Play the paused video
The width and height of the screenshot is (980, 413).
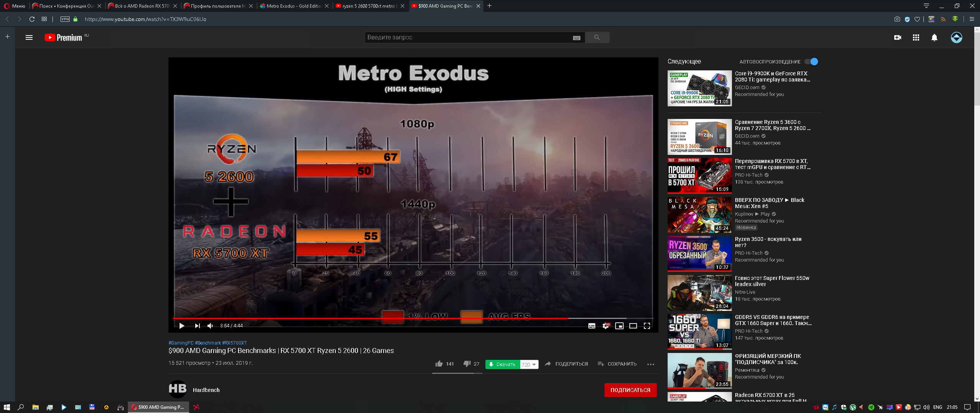182,326
